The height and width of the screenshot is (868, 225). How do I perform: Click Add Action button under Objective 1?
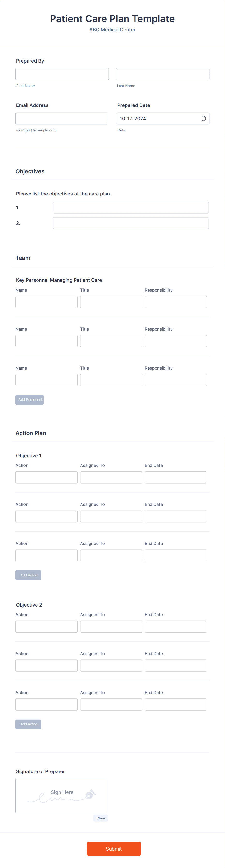[x=28, y=575]
